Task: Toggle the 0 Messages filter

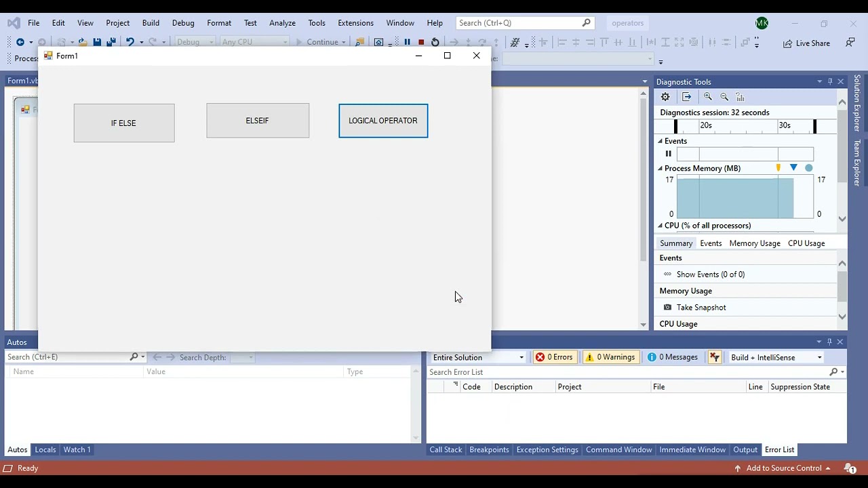Action: (x=673, y=357)
